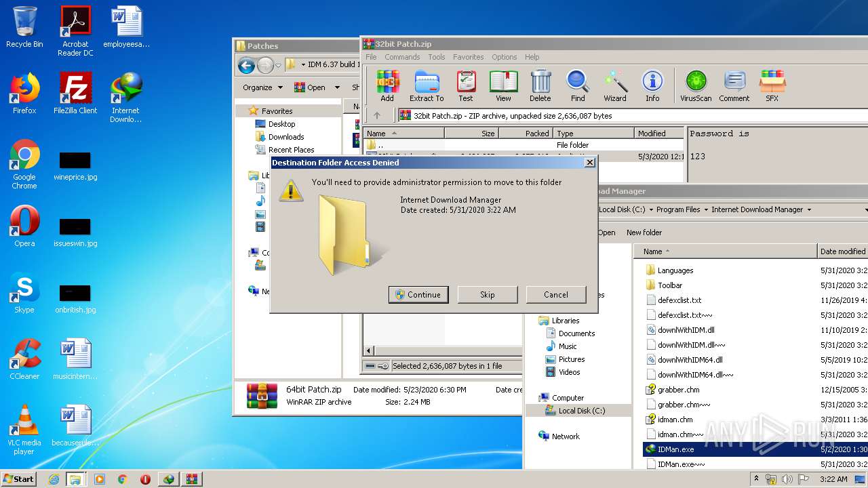Open the Comment tool in WinRAR

tap(734, 86)
